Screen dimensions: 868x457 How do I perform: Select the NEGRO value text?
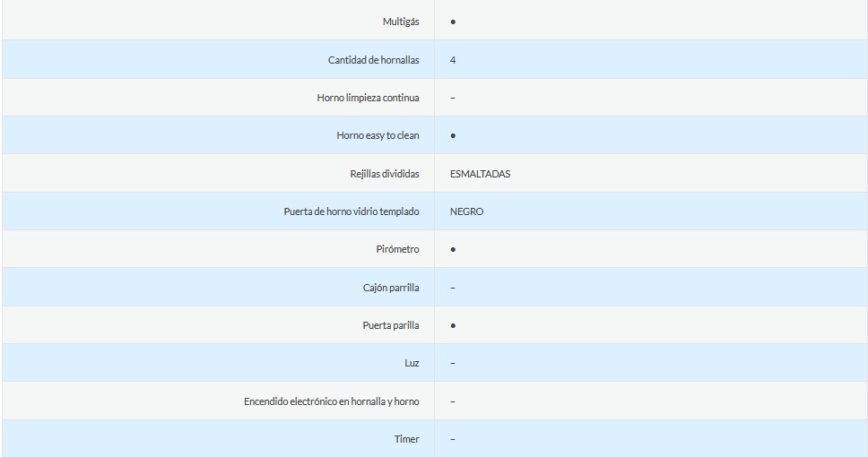coord(466,211)
